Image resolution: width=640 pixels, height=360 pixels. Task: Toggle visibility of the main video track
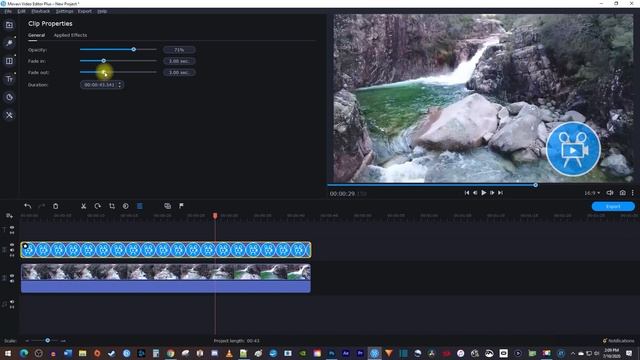pyautogui.click(x=12, y=276)
